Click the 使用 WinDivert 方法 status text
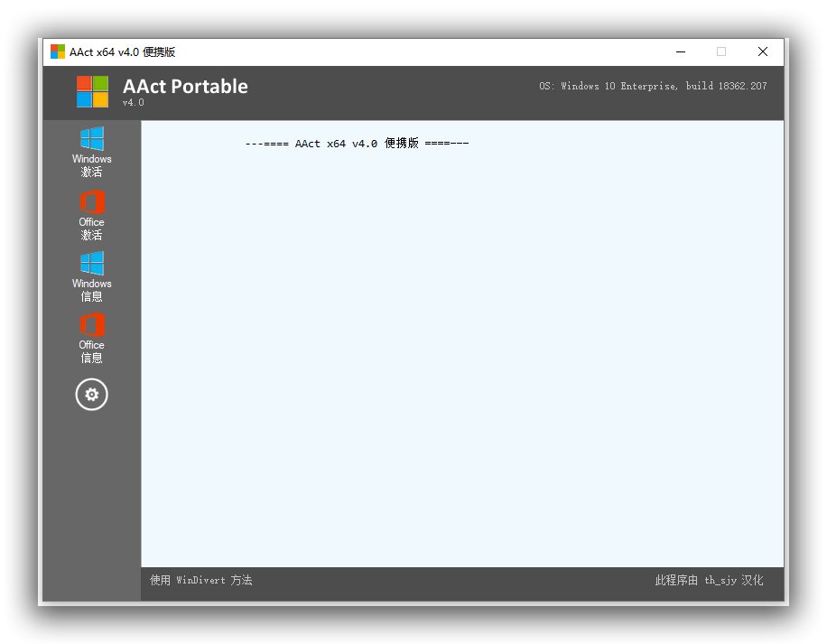827x644 pixels. [x=201, y=580]
